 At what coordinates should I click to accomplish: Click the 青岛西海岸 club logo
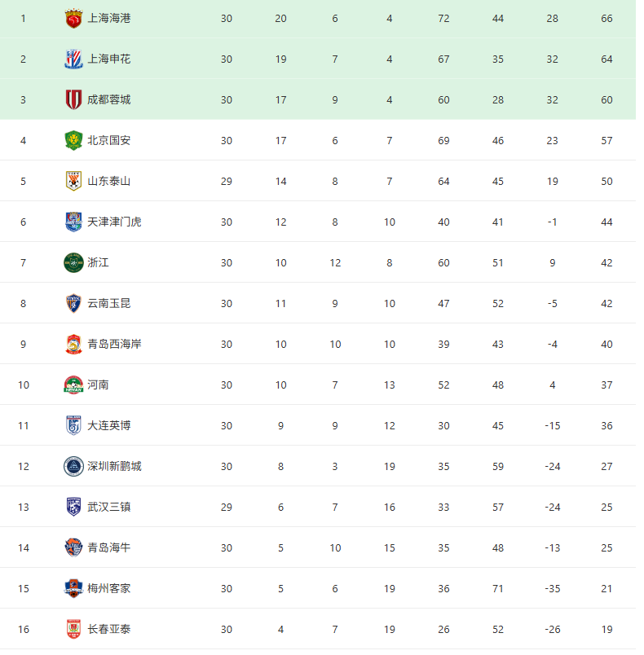click(x=73, y=344)
